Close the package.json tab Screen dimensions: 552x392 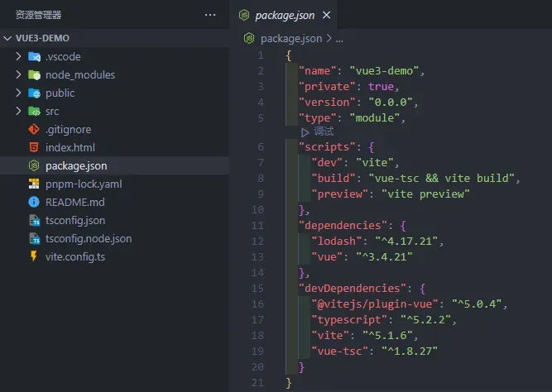325,16
